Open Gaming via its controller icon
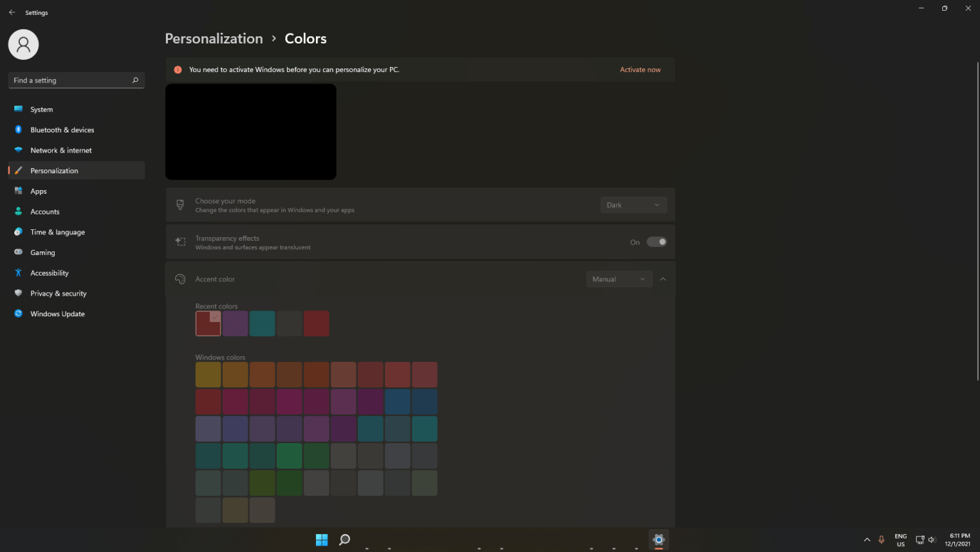Viewport: 980px width, 552px height. point(19,252)
